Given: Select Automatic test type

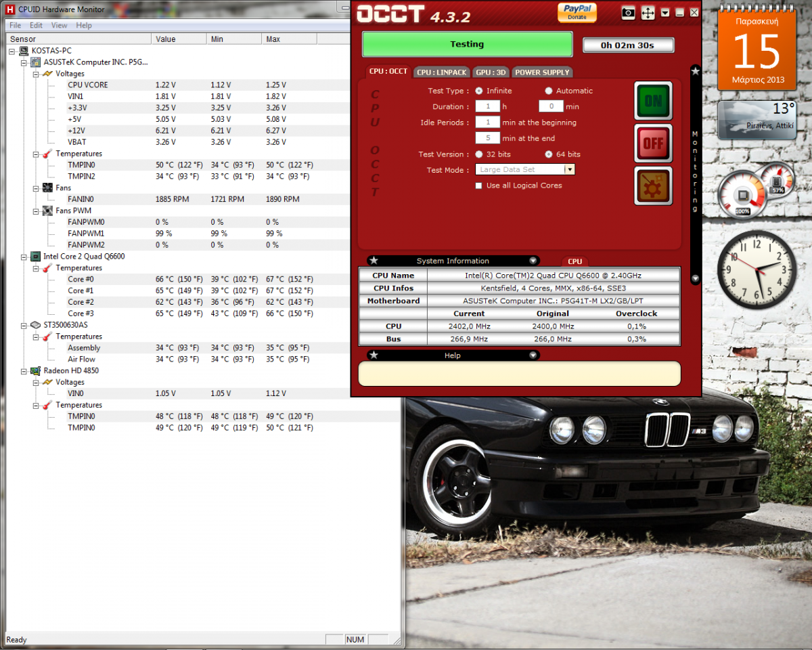Looking at the screenshot, I should pyautogui.click(x=549, y=91).
